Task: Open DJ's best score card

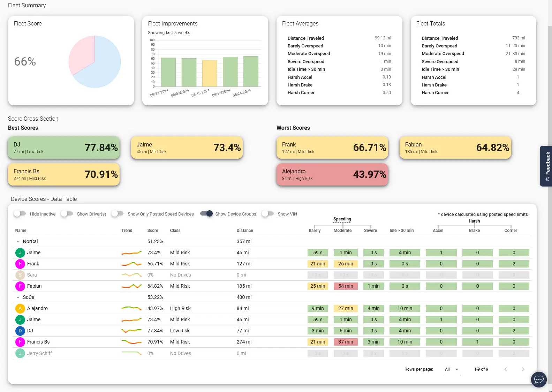Action: tap(64, 148)
